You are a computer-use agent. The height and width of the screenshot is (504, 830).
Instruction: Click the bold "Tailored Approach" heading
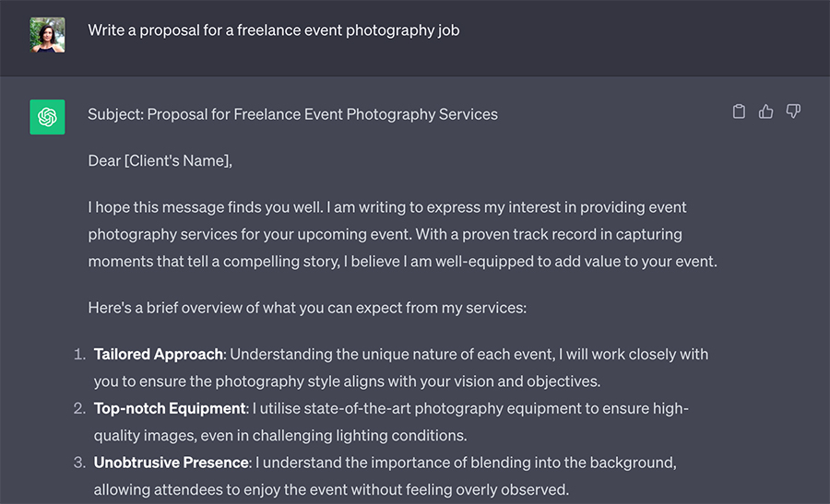coord(158,354)
